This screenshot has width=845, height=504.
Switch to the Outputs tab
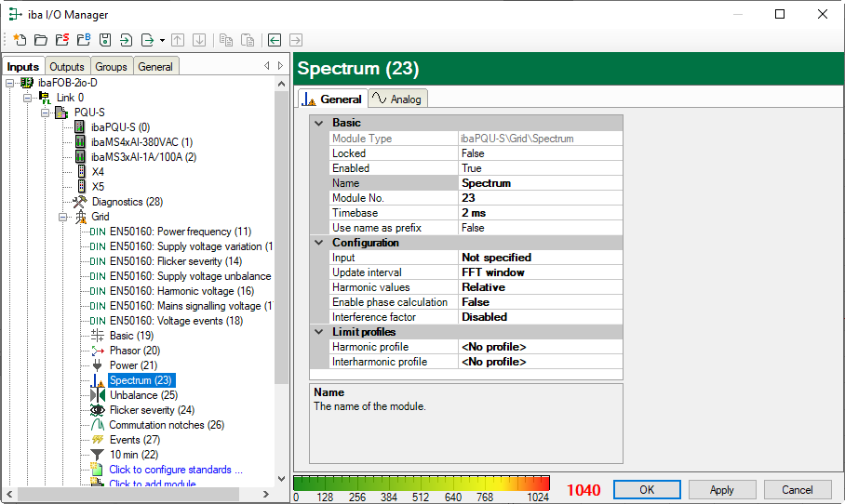pos(66,67)
